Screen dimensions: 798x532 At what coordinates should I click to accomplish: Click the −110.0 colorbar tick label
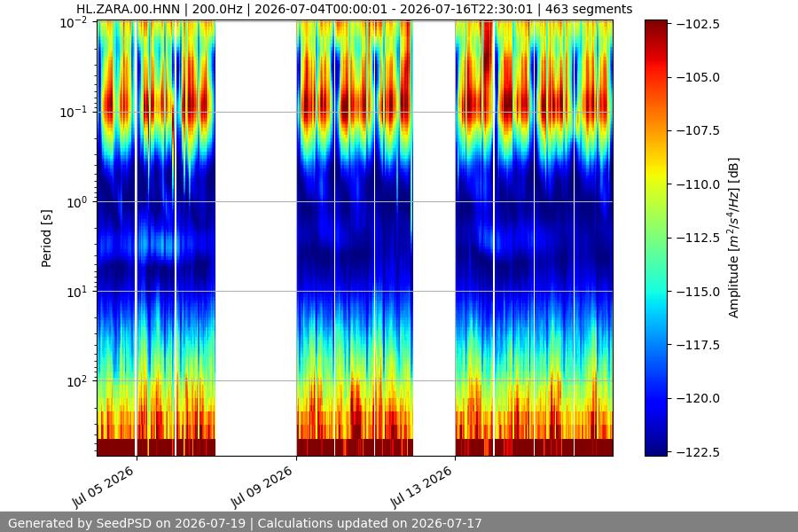tap(698, 184)
